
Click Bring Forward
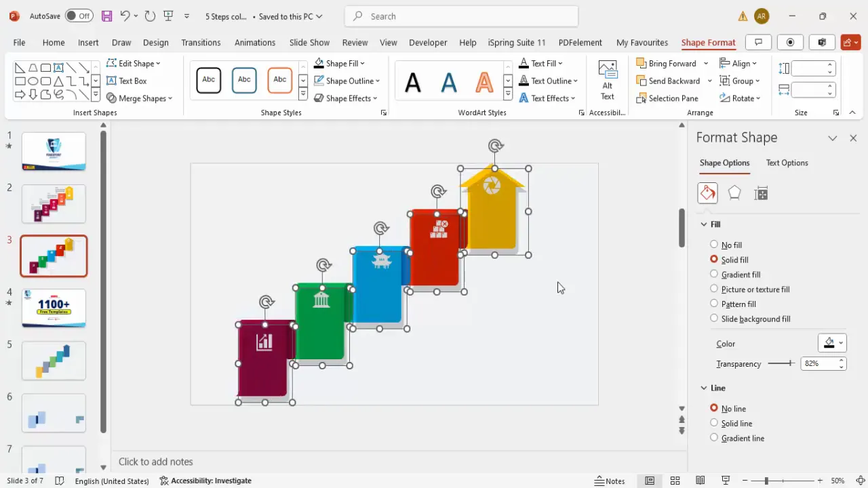click(x=666, y=63)
